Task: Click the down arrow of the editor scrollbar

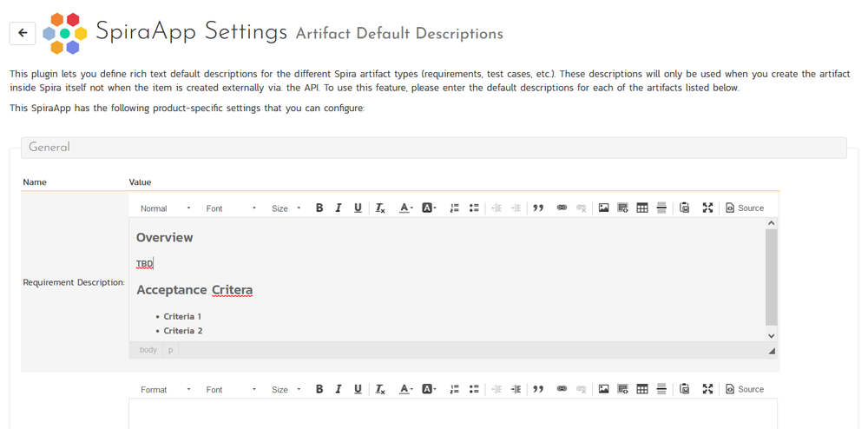Action: pos(771,336)
